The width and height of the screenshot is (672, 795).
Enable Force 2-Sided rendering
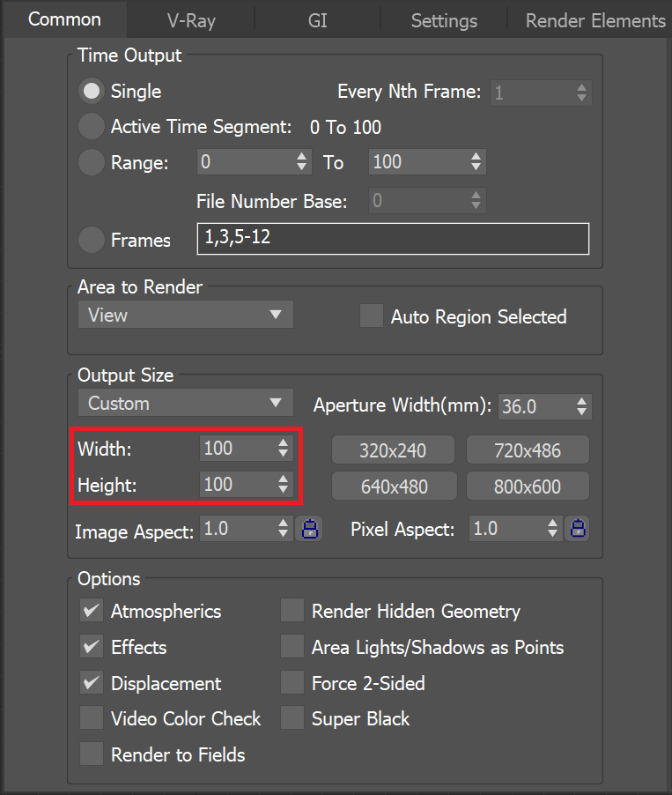pos(292,683)
